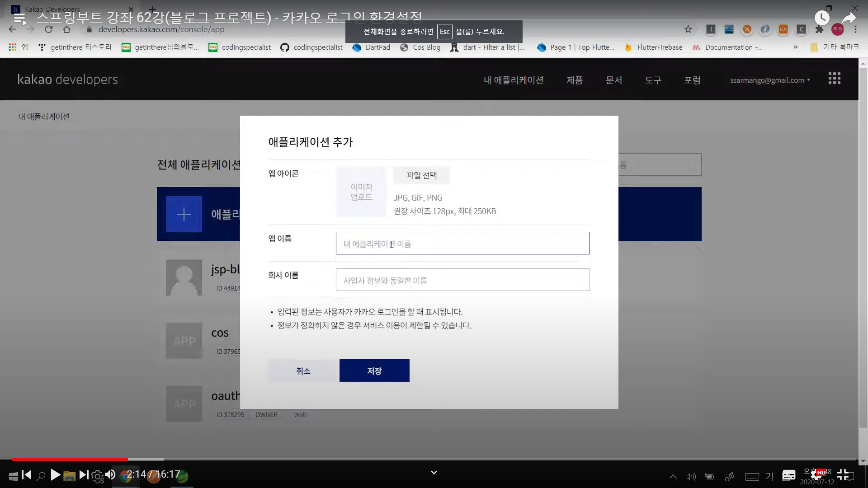868x488 pixels.
Task: Open the watch later clock icon
Action: tap(821, 18)
